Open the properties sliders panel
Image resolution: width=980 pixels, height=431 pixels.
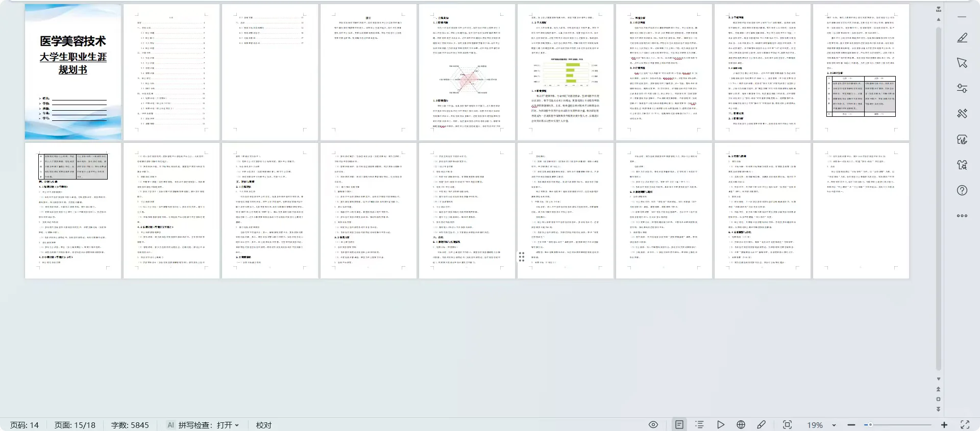point(962,88)
